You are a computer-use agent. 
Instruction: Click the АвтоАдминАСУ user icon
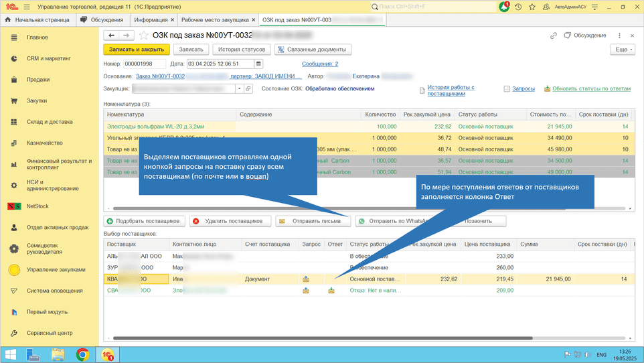(x=546, y=7)
